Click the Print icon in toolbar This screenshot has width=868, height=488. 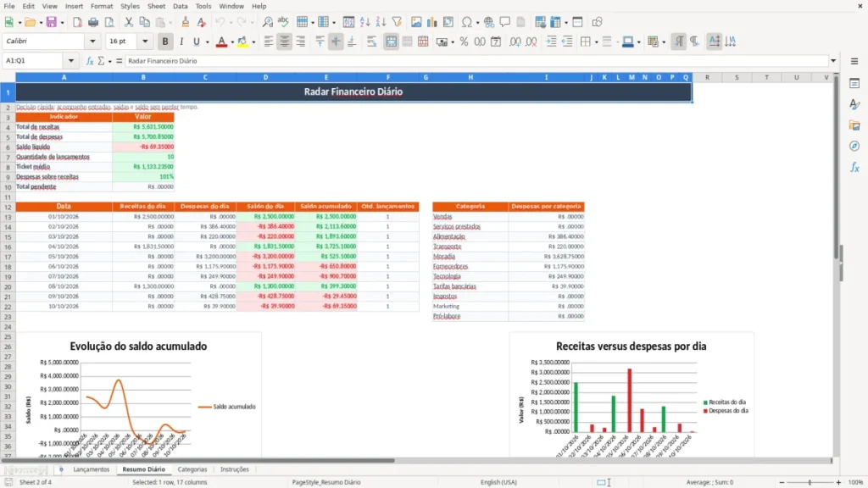(93, 22)
